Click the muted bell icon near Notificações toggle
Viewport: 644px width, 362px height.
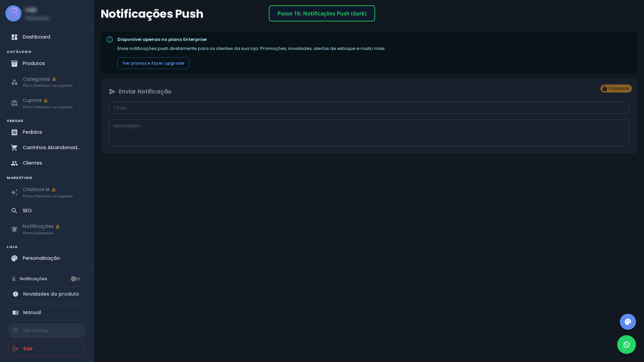click(14, 279)
